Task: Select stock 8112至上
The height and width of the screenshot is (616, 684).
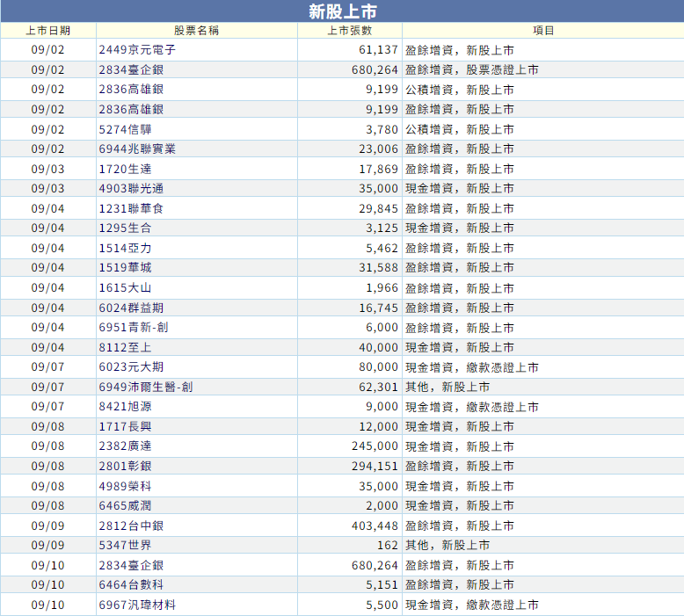Action: (125, 348)
